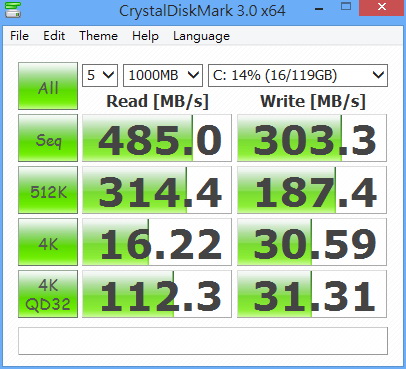The image size is (406, 369).
Task: Open the 1000MB test size dropdown
Action: [163, 75]
